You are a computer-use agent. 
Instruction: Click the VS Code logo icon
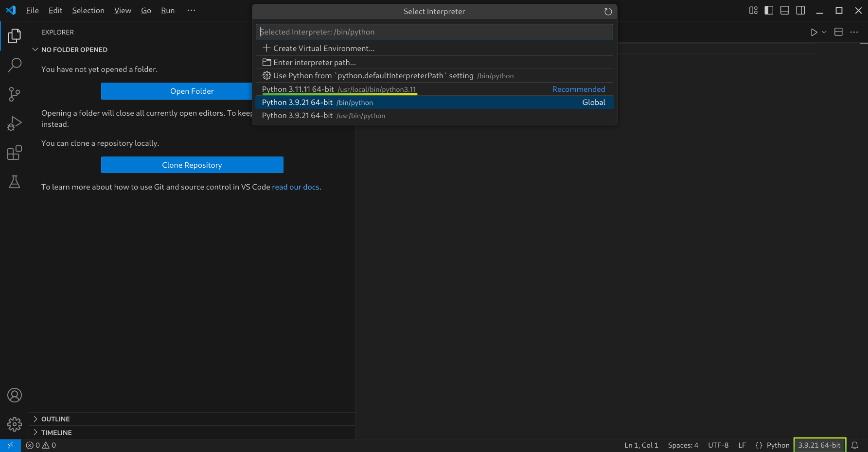[11, 10]
